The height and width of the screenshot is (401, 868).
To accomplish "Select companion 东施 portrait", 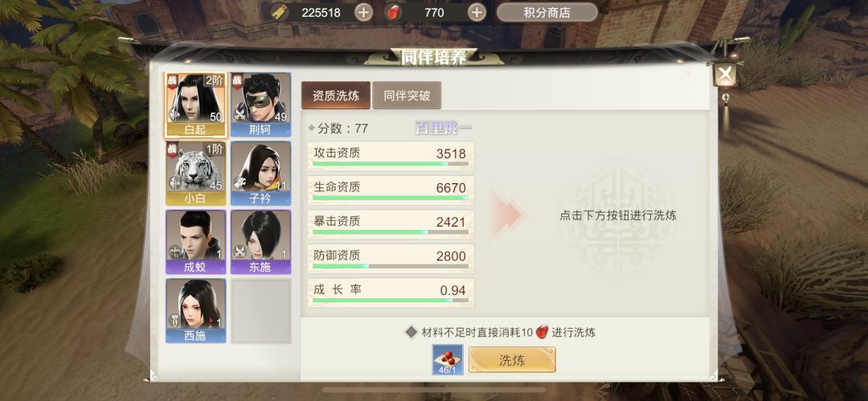I will coord(260,242).
